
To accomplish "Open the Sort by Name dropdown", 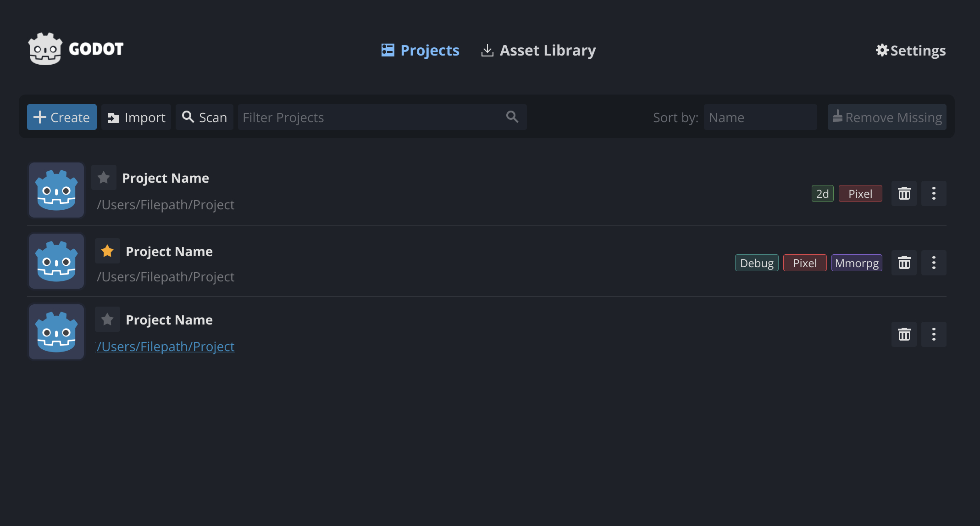I will [760, 117].
